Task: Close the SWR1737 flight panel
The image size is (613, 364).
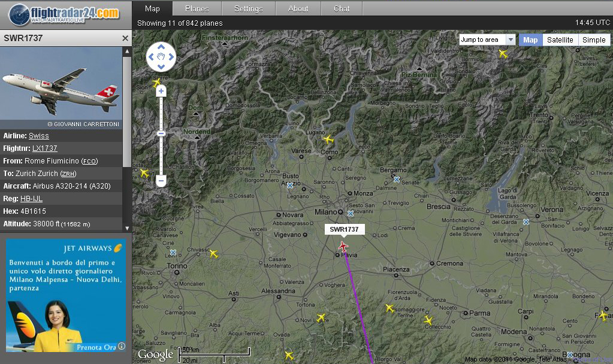Action: 125,38
